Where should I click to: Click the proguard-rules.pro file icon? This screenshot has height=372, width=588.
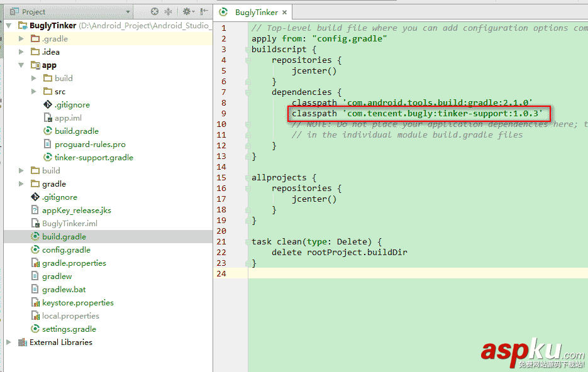[48, 144]
